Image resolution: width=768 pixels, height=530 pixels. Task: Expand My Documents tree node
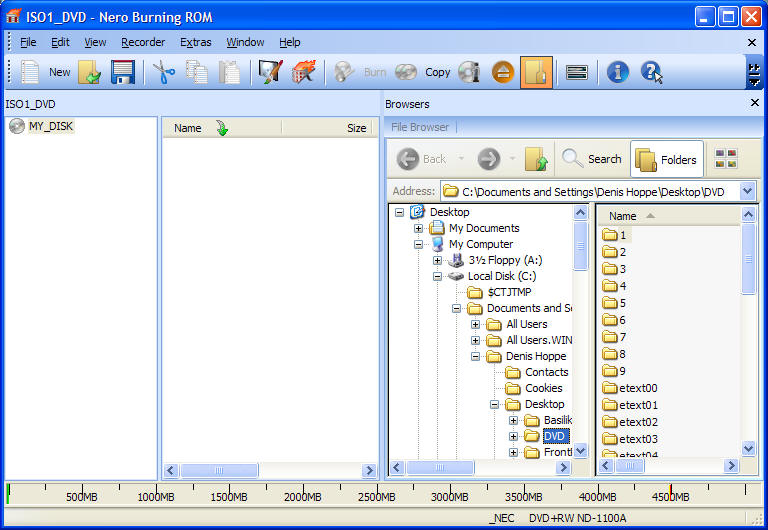(x=418, y=228)
